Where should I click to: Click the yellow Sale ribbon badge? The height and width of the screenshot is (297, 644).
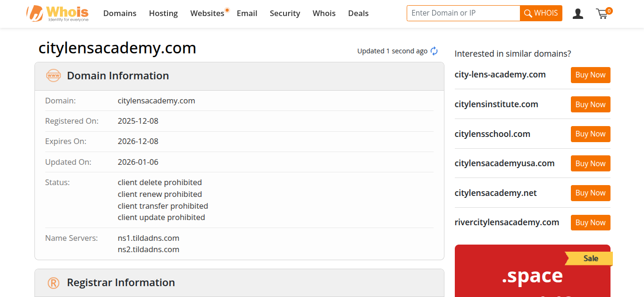tap(589, 258)
